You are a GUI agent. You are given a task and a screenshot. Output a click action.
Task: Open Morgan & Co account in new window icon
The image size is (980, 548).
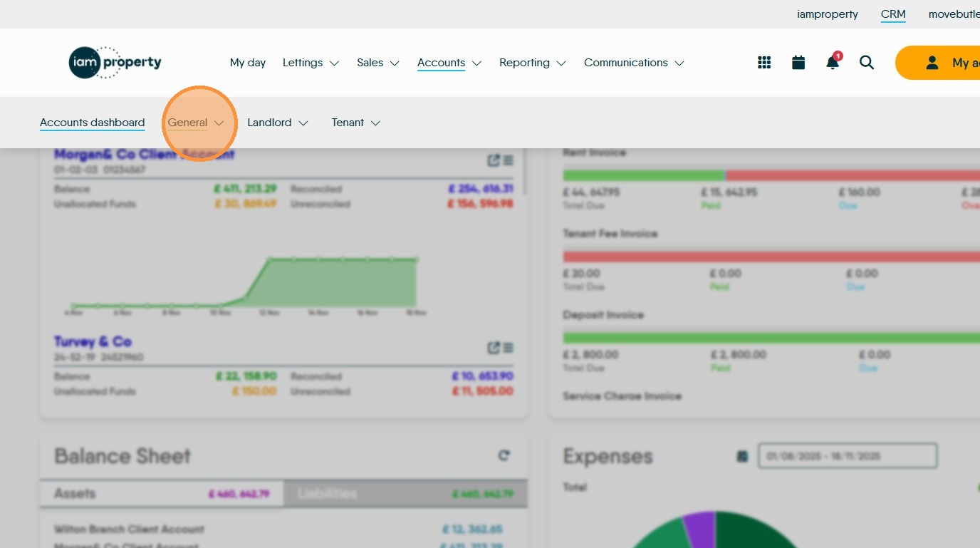click(x=494, y=160)
